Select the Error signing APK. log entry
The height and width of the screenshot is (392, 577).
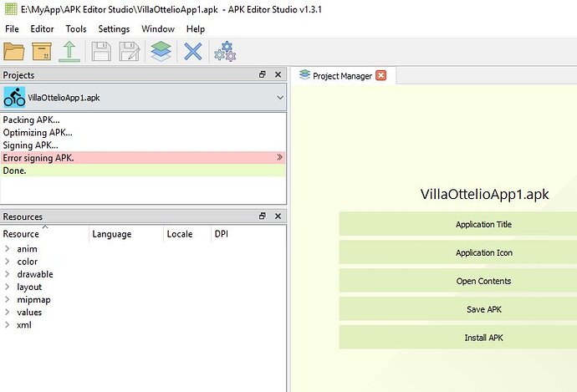click(x=143, y=157)
